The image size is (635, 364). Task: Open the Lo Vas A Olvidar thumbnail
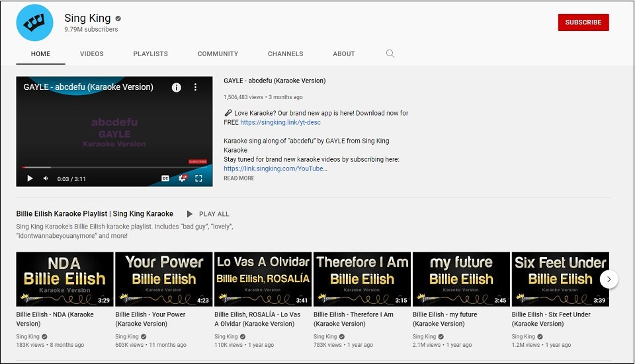(263, 279)
